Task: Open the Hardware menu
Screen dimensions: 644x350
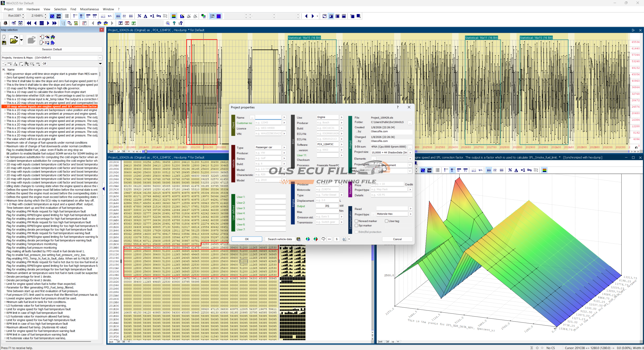Action: coord(33,9)
